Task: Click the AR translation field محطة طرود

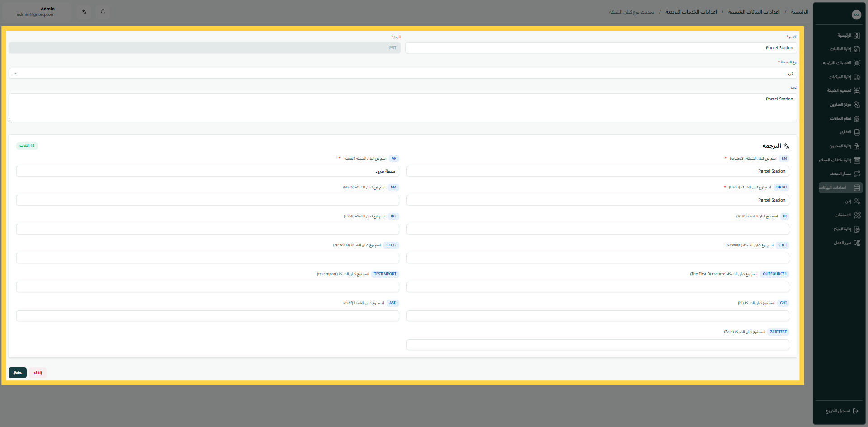Action: [x=208, y=171]
